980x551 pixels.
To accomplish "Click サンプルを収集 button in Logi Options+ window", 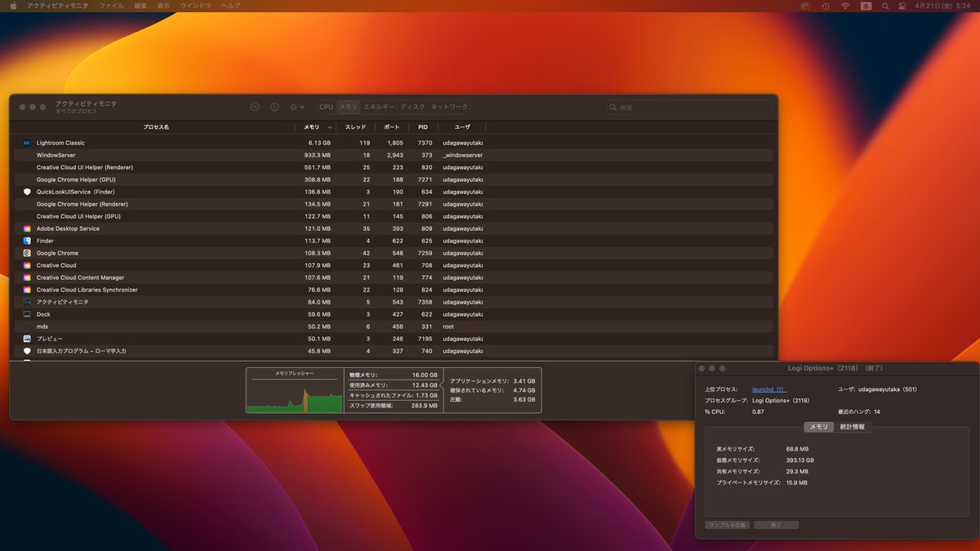I will pyautogui.click(x=727, y=525).
